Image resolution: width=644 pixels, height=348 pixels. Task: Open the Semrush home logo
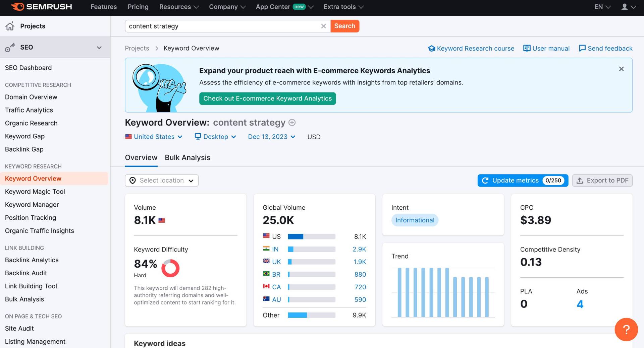tap(41, 7)
